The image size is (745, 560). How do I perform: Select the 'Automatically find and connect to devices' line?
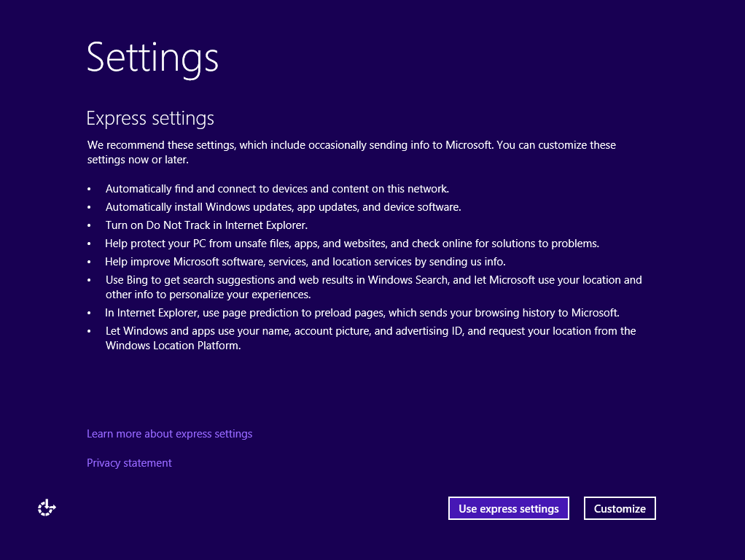277,189
